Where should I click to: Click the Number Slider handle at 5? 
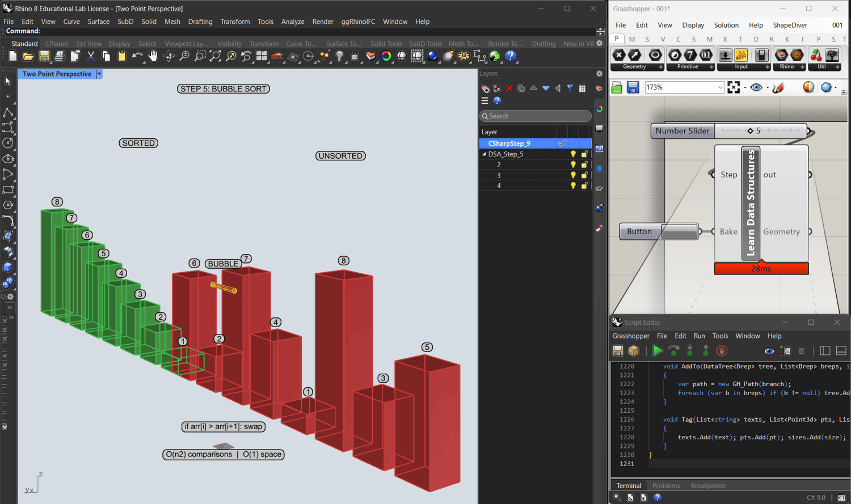(750, 131)
